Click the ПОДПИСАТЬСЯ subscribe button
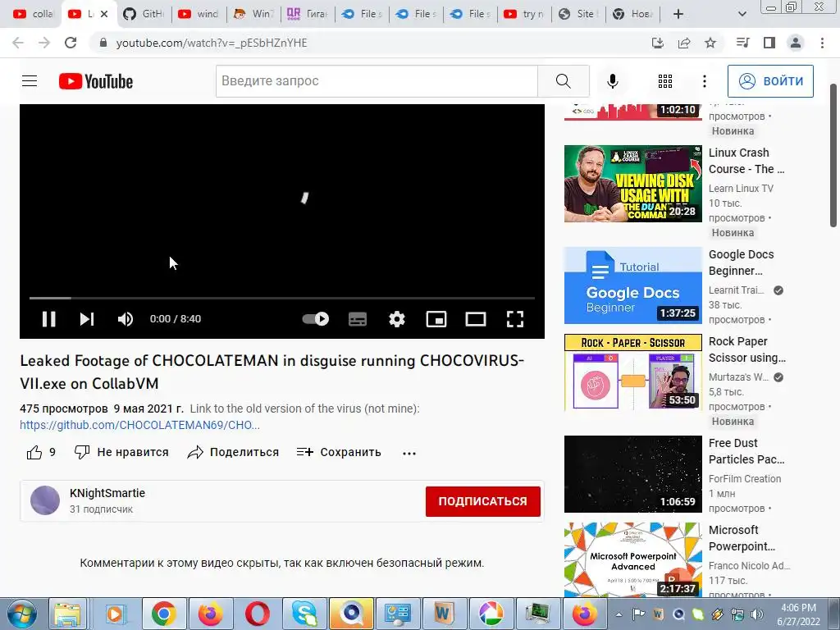This screenshot has width=840, height=630. 482,501
